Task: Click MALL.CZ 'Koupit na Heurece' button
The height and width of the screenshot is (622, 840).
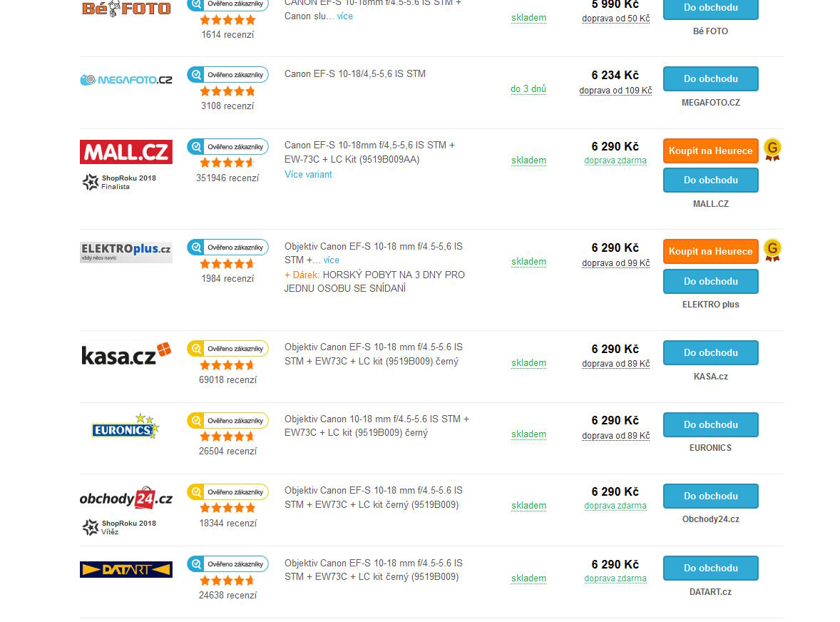Action: click(x=710, y=151)
